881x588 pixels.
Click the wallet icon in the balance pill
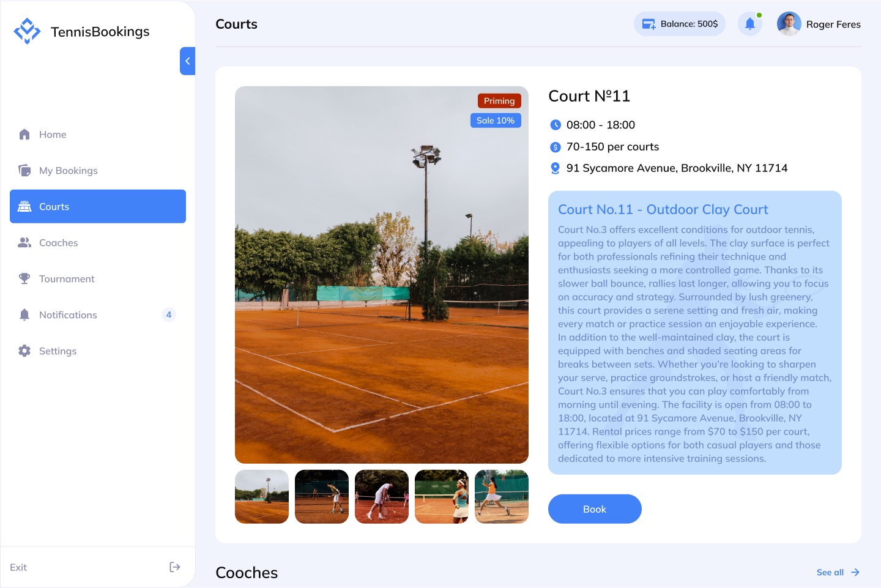pyautogui.click(x=649, y=24)
